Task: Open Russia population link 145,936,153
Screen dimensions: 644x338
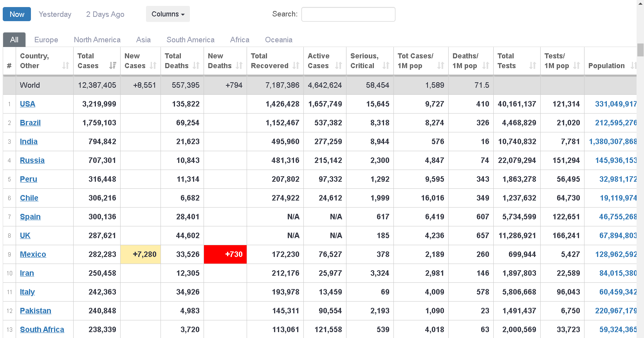Action: [616, 160]
